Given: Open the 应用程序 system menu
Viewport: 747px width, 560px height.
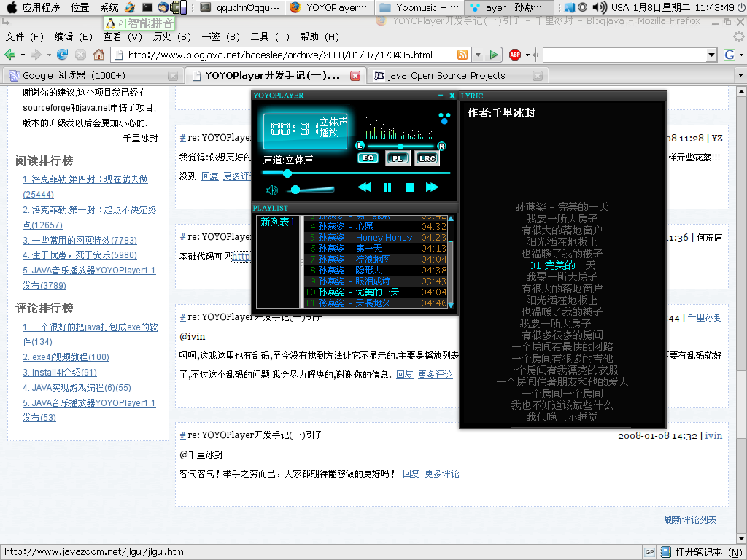Looking at the screenshot, I should click(x=41, y=7).
